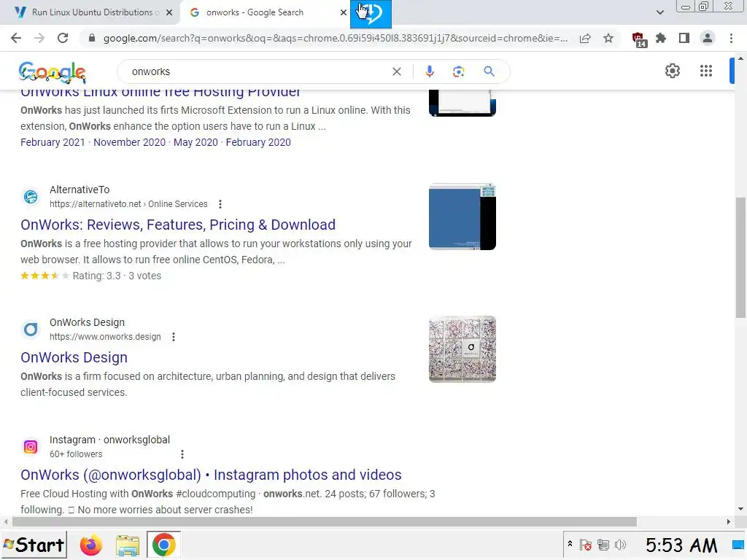The height and width of the screenshot is (560, 747).
Task: Click the blue new tab button
Action: pyautogui.click(x=371, y=13)
